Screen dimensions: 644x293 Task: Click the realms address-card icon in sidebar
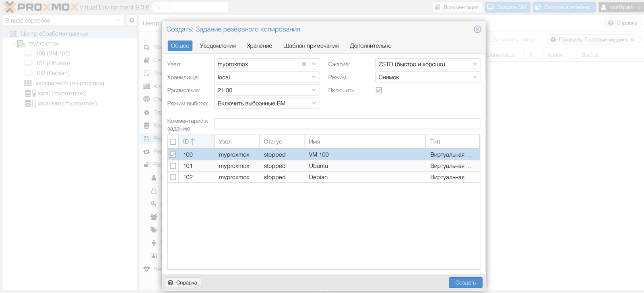click(154, 256)
